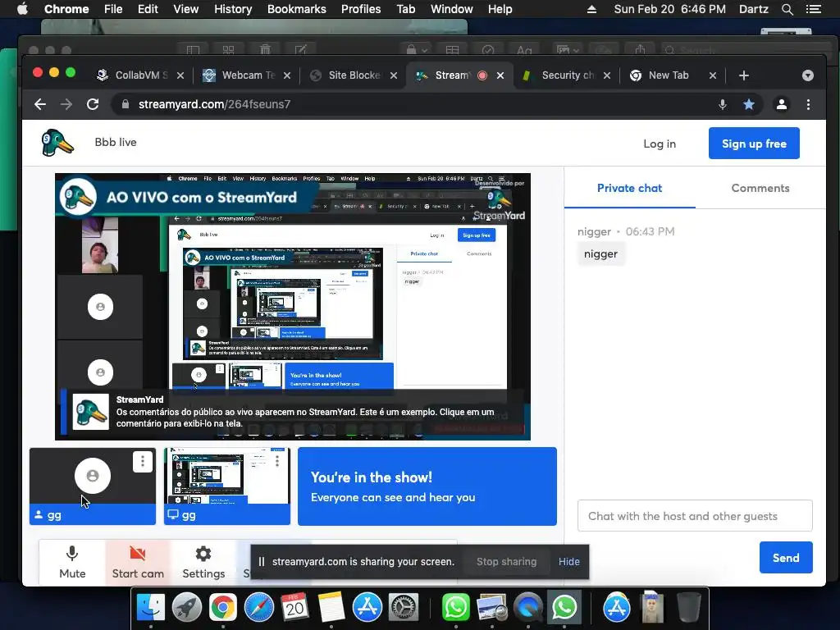This screenshot has height=630, width=840.
Task: Open the History menu
Action: click(233, 9)
